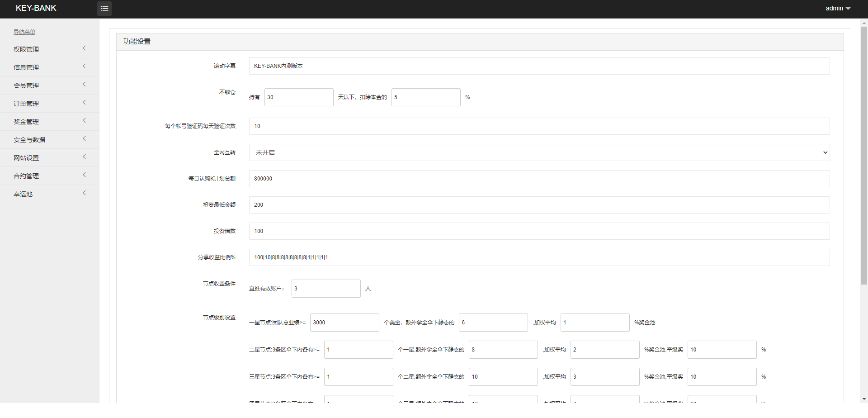
Task: Click chevron beside 网站设置
Action: (84, 157)
